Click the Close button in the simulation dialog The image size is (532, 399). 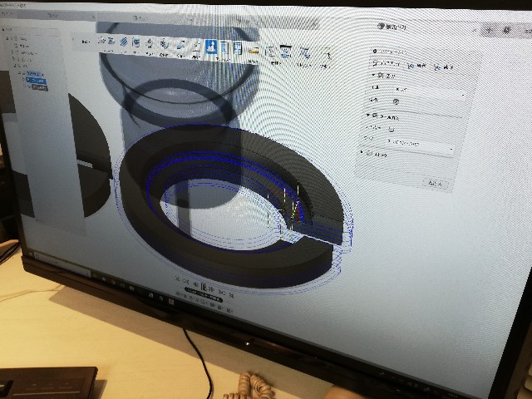pos(435,184)
